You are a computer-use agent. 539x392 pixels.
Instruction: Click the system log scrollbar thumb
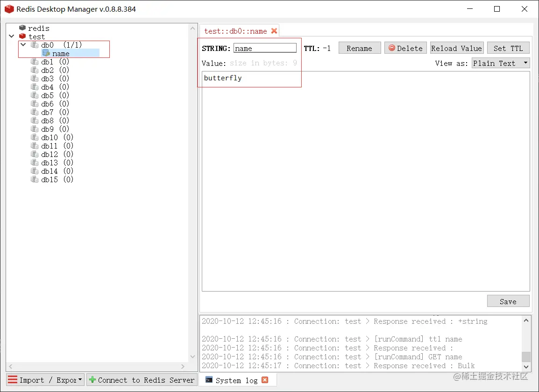(x=526, y=357)
